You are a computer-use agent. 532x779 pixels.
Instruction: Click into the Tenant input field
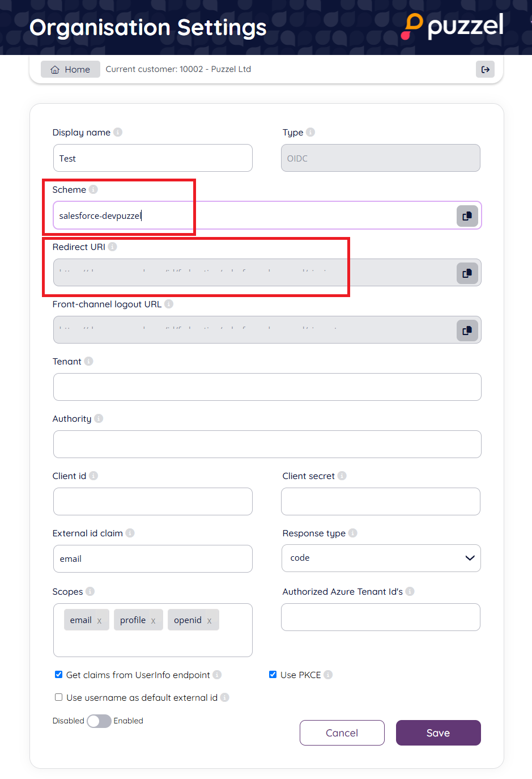tap(267, 387)
